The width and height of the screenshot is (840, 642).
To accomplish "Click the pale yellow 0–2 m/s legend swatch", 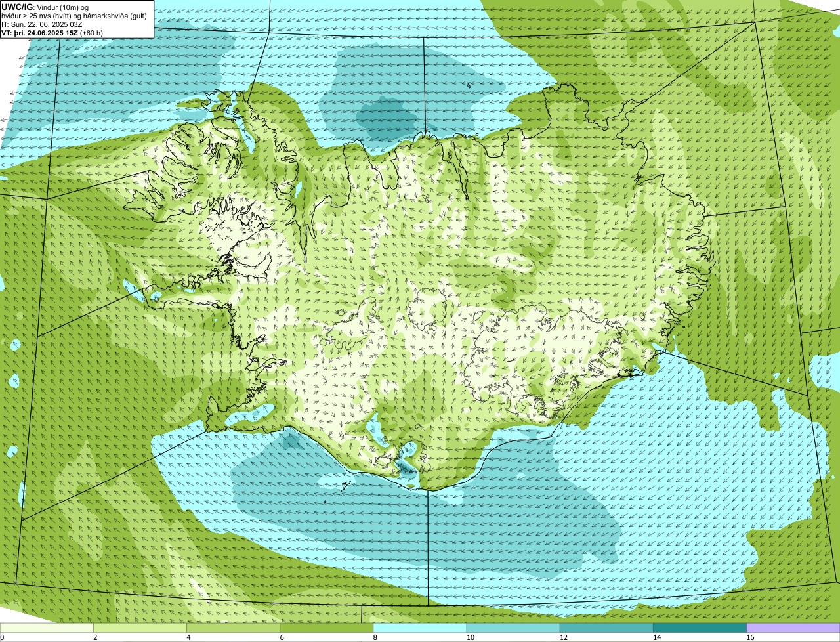I will click(x=47, y=628).
